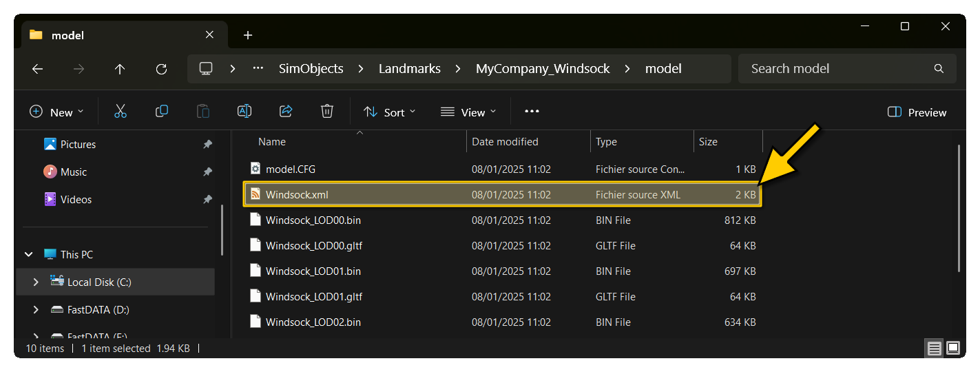Image resolution: width=980 pixels, height=372 pixels.
Task: Click the file list vertical scrollbar
Action: [959, 208]
